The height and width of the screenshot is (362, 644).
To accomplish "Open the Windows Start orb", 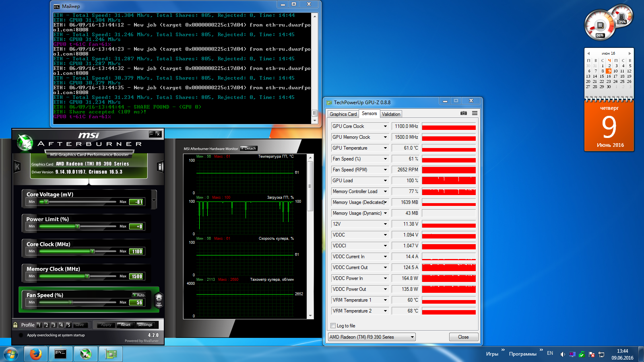I will tap(11, 354).
